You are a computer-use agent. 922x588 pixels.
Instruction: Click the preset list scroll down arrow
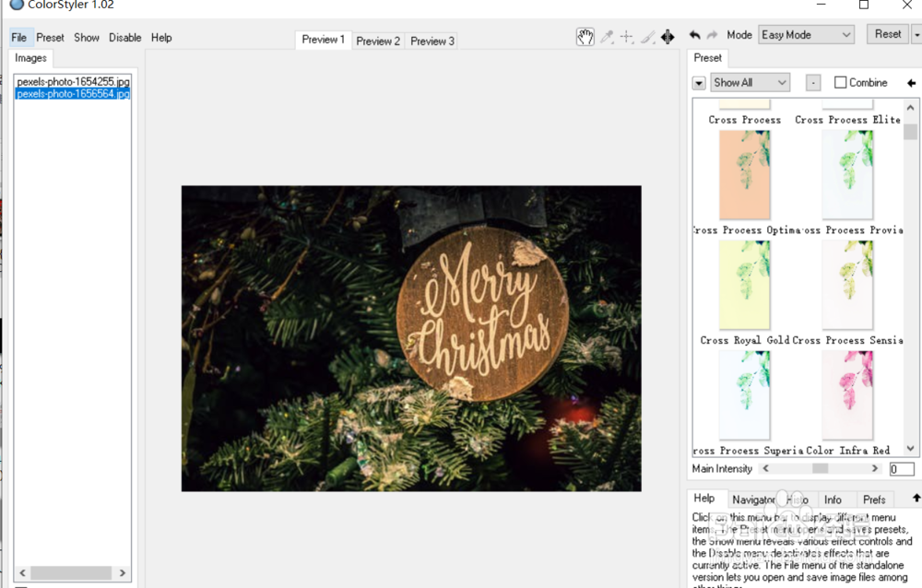910,449
